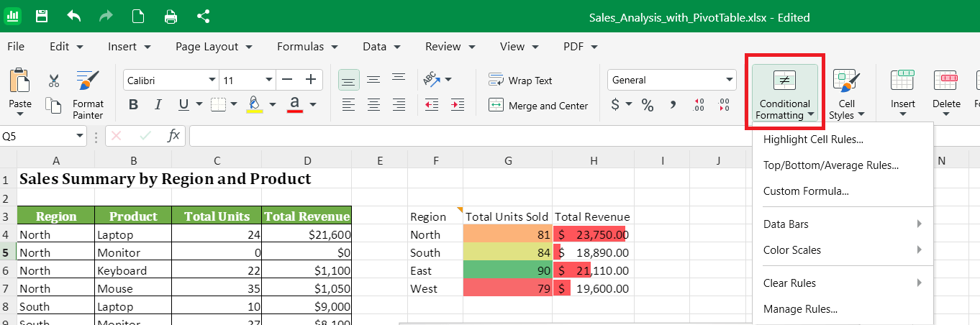Expand the text orientation dropdown arrow
Screen dimensions: 980x325
(448, 79)
